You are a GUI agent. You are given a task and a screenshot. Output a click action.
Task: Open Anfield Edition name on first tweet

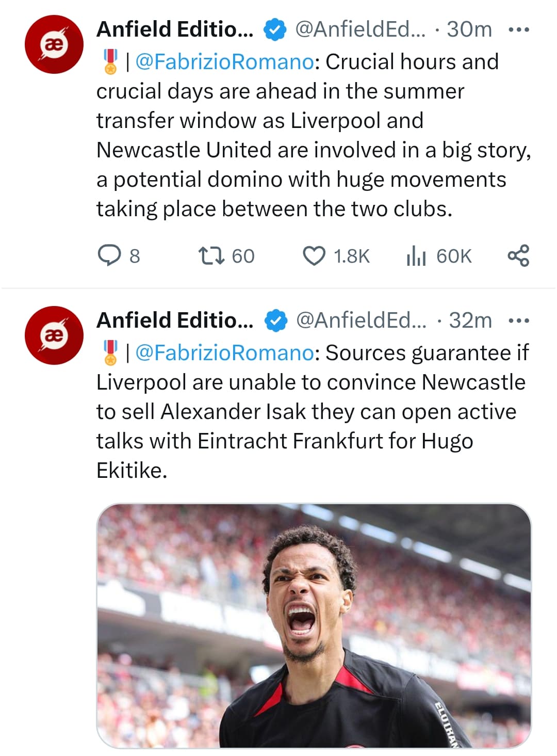pos(175,29)
